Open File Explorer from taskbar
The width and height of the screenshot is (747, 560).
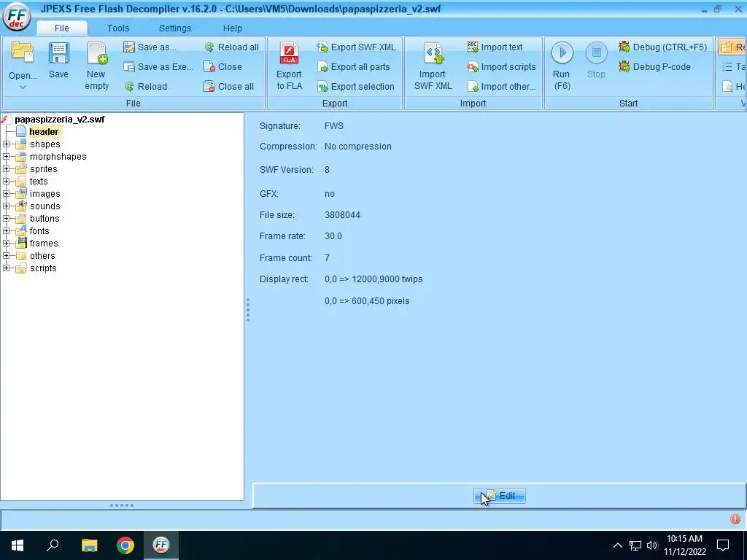[89, 545]
